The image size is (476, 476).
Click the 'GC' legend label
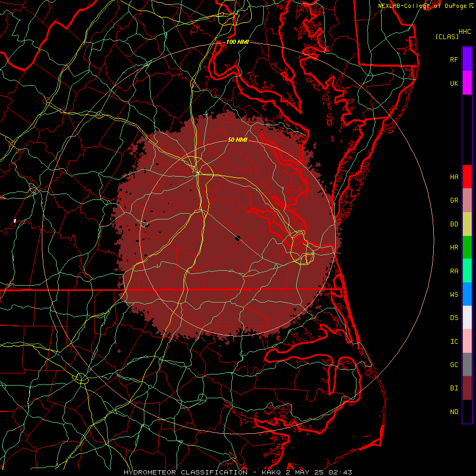(x=454, y=365)
